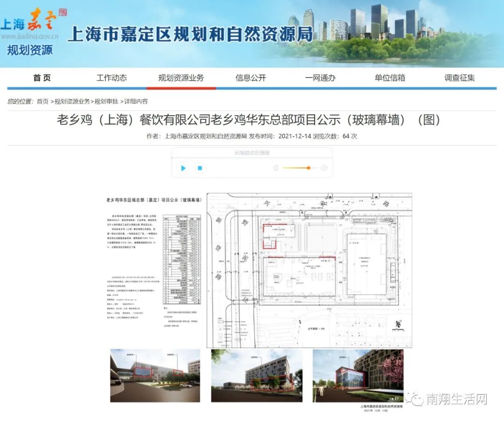Click the 规划审批 breadcrumb link

106,102
